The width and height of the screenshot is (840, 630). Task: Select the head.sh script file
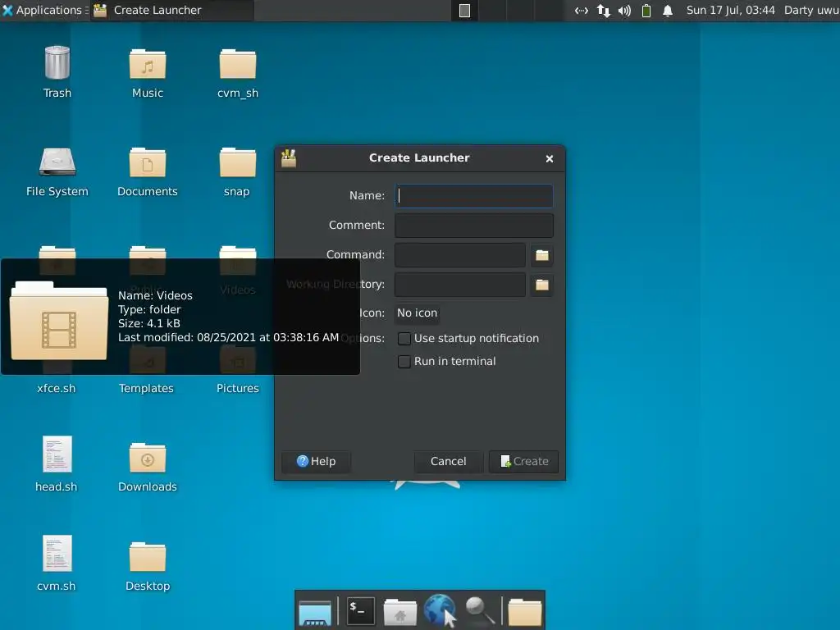(57, 454)
